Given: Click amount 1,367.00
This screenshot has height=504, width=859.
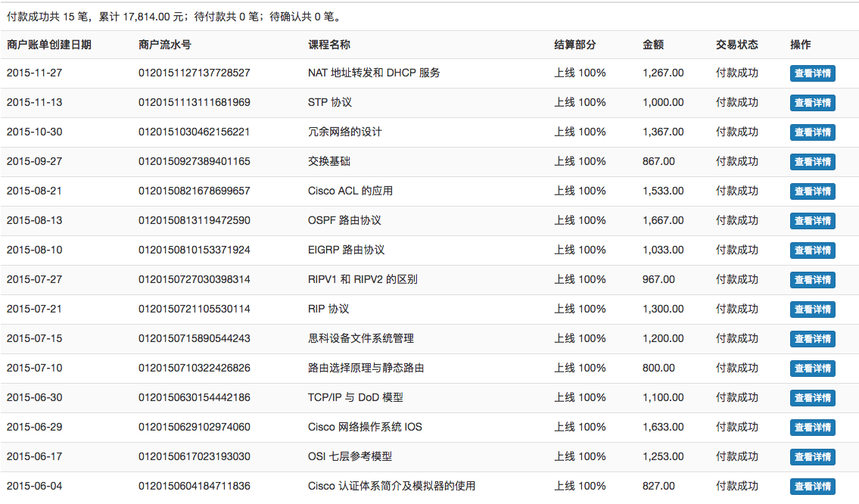Looking at the screenshot, I should (664, 132).
